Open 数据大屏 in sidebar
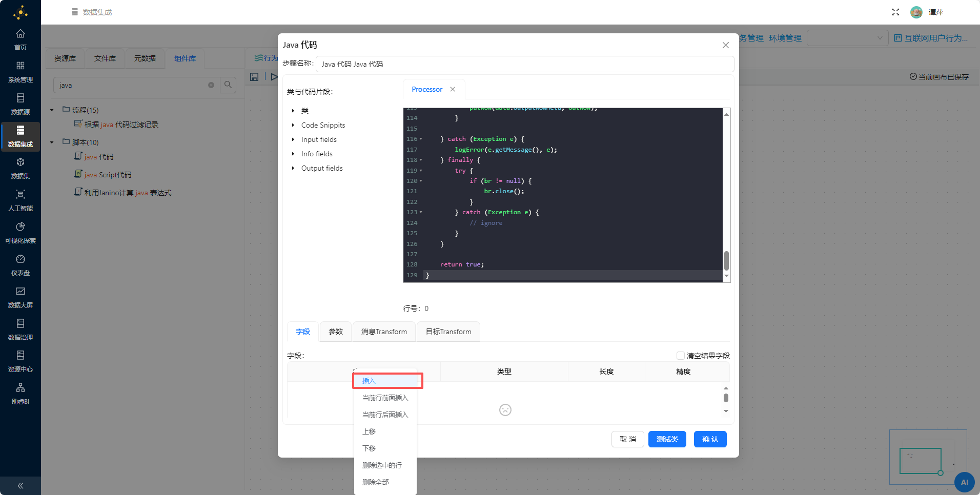Image resolution: width=980 pixels, height=495 pixels. [x=21, y=298]
